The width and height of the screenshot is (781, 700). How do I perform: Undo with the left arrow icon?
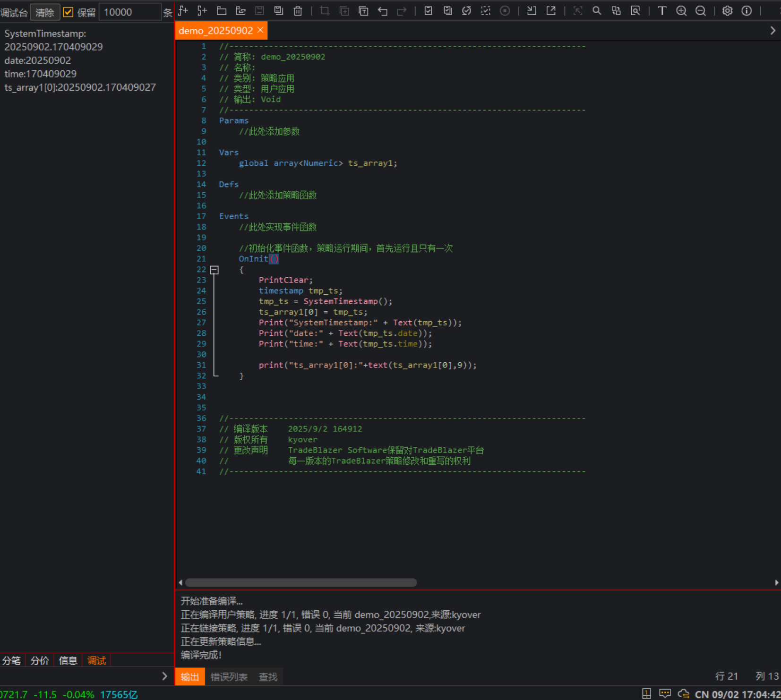pos(383,11)
